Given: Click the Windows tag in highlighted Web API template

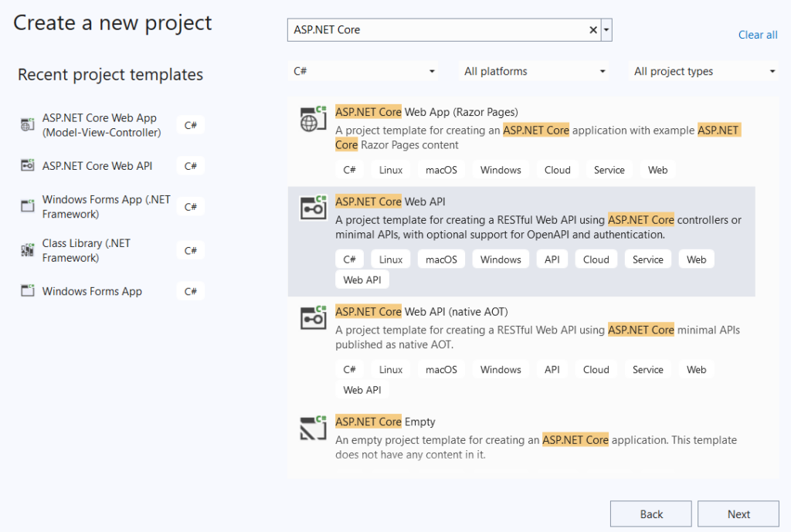Looking at the screenshot, I should [x=501, y=259].
